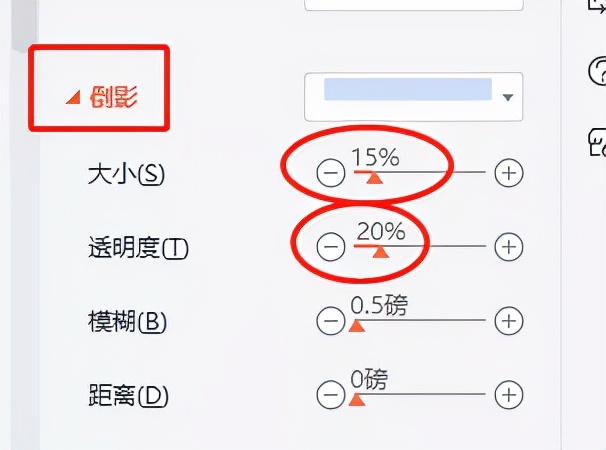Click the reflection preset preview box
The height and width of the screenshot is (450, 606).
click(408, 89)
